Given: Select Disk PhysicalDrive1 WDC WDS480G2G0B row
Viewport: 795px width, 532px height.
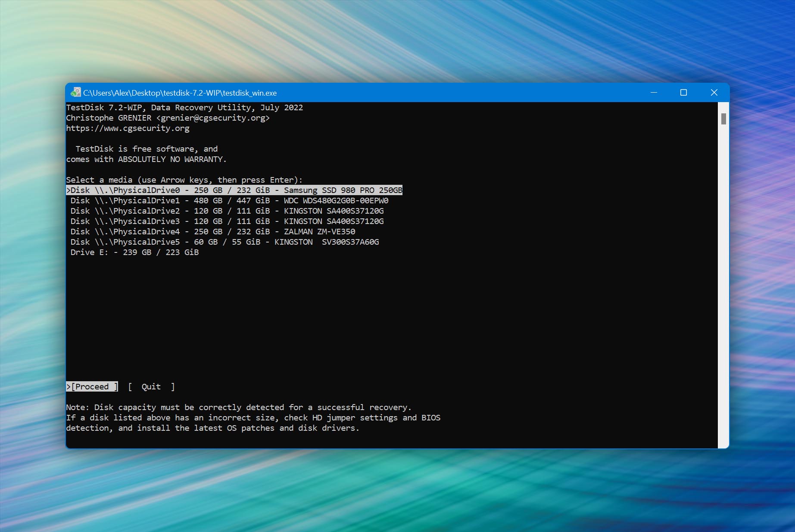Looking at the screenshot, I should 229,200.
